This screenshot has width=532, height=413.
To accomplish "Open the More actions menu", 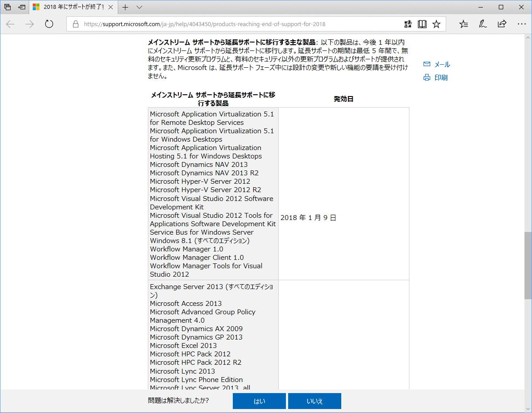I will click(522, 24).
